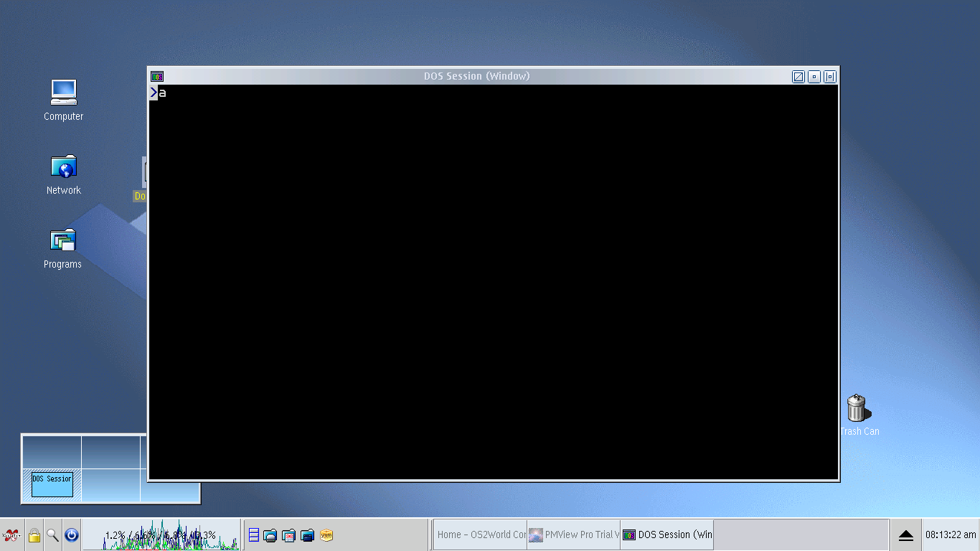Expand the tray with eject arrow button
980x551 pixels.
pyautogui.click(x=905, y=535)
